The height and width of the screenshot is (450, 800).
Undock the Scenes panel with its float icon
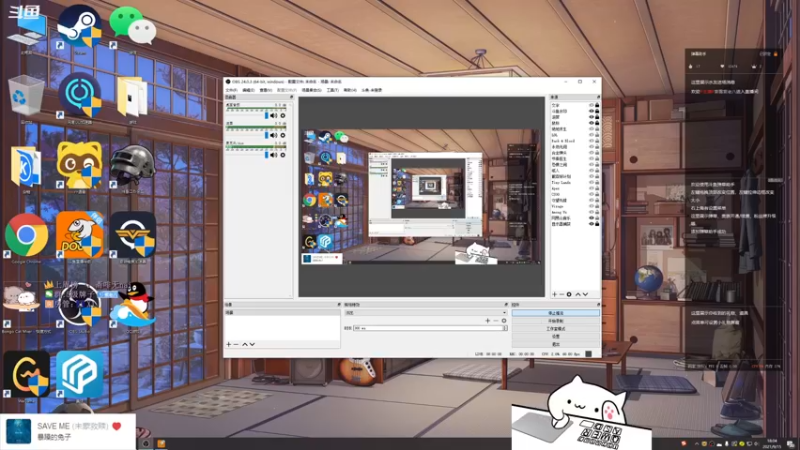pyautogui.click(x=339, y=305)
